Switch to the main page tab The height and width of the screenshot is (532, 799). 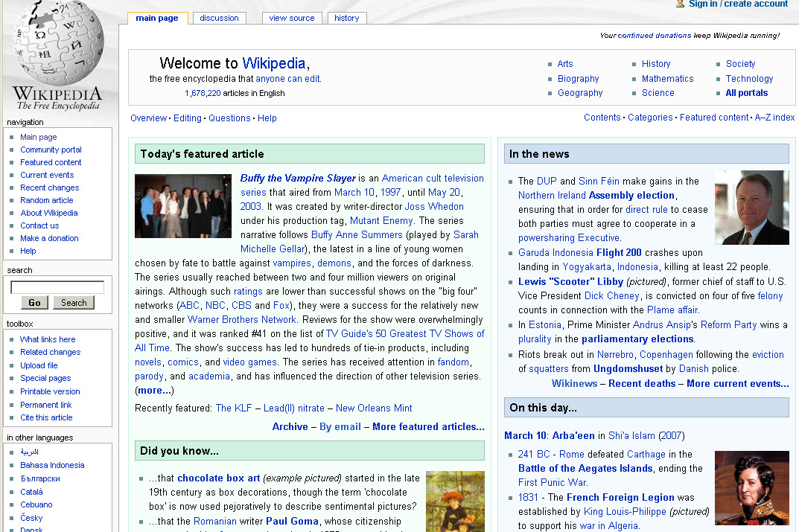(x=157, y=19)
